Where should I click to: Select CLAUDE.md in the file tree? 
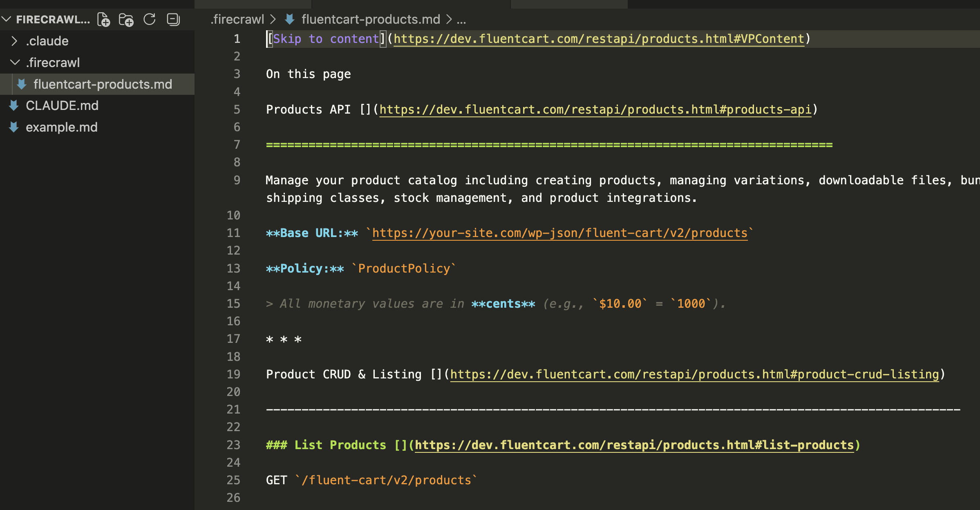(62, 105)
